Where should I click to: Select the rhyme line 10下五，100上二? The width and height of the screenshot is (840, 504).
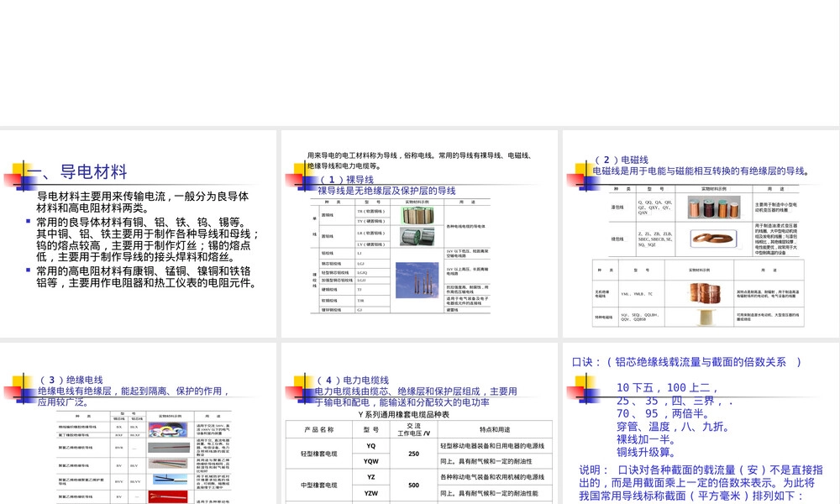click(x=666, y=387)
